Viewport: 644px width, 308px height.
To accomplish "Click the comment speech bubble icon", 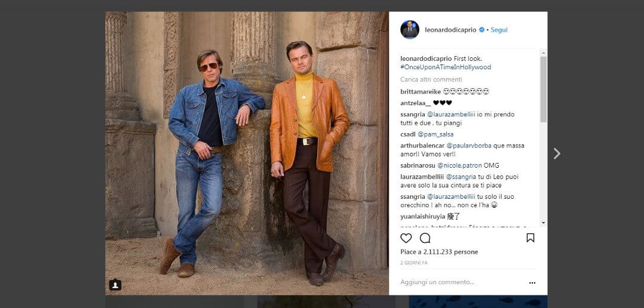I will [x=425, y=238].
